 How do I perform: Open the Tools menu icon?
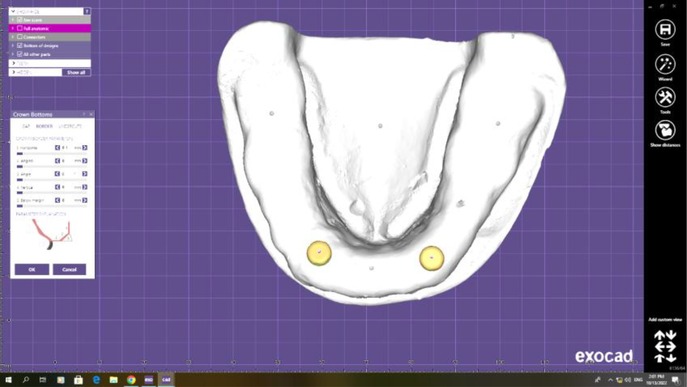[x=665, y=97]
